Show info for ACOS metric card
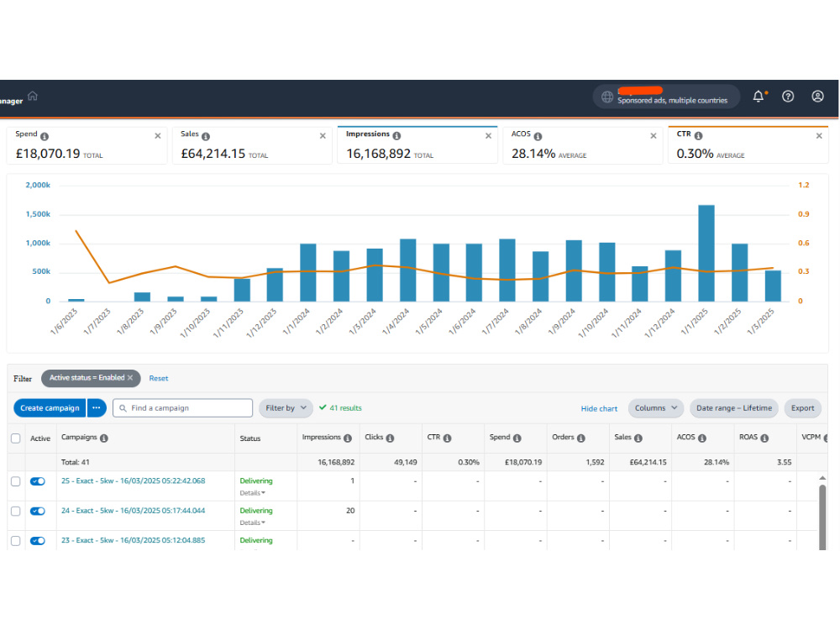This screenshot has height=630, width=840. pos(538,136)
